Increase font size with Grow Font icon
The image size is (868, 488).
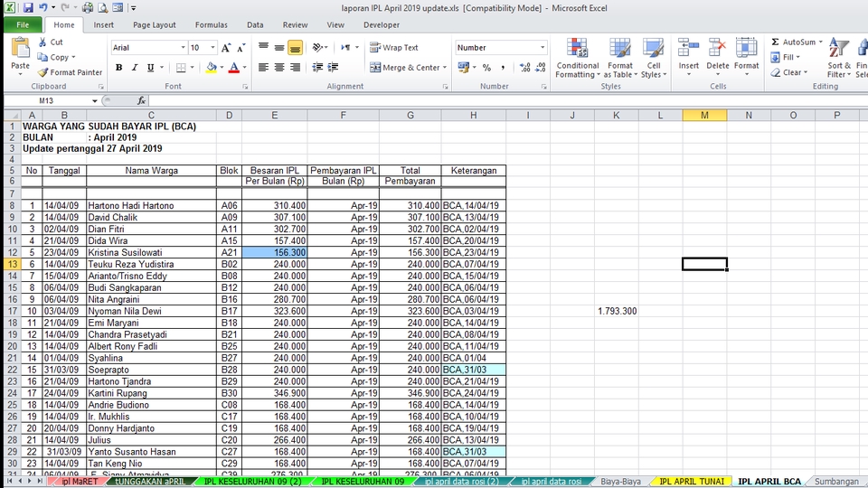[226, 48]
